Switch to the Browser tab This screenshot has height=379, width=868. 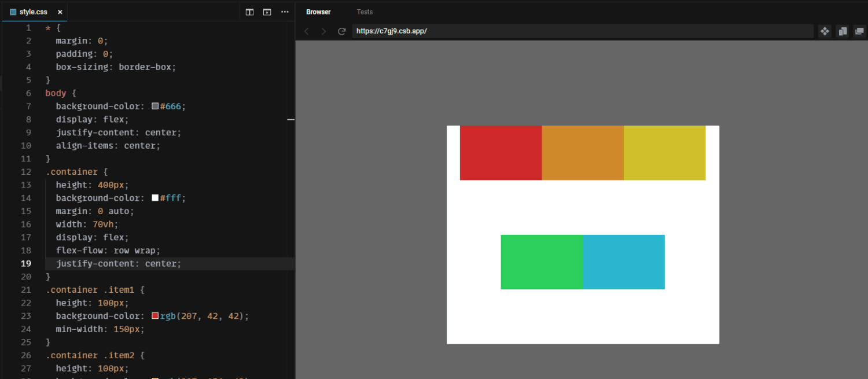tap(318, 12)
